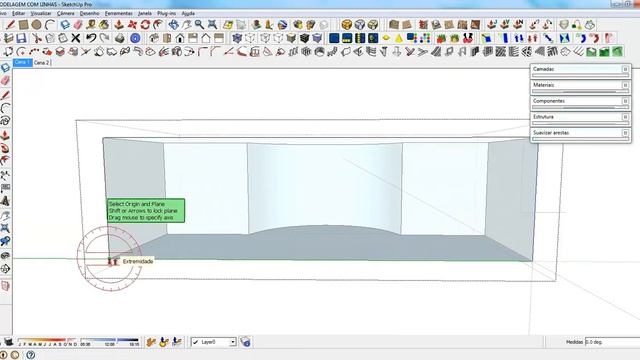Click the Undo arrow icon
The height and width of the screenshot is (360, 640).
pyautogui.click(x=91, y=38)
